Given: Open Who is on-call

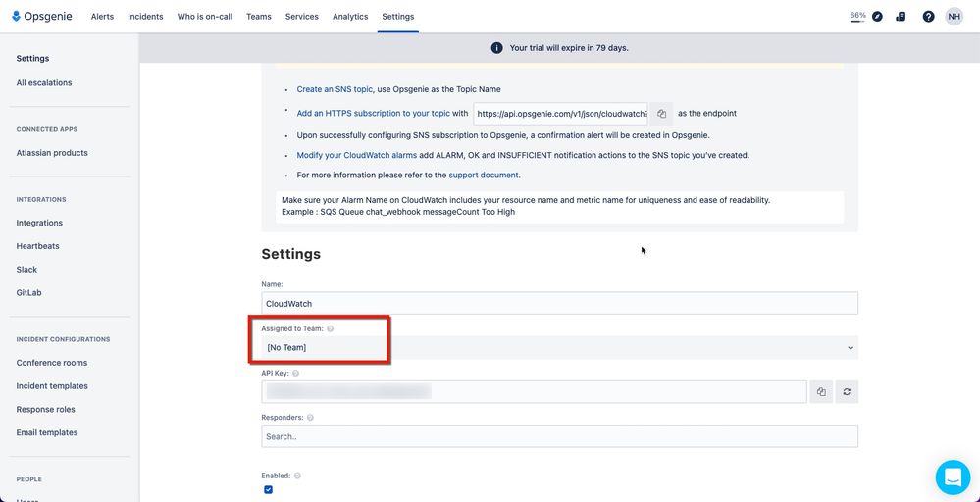Looking at the screenshot, I should coord(204,17).
